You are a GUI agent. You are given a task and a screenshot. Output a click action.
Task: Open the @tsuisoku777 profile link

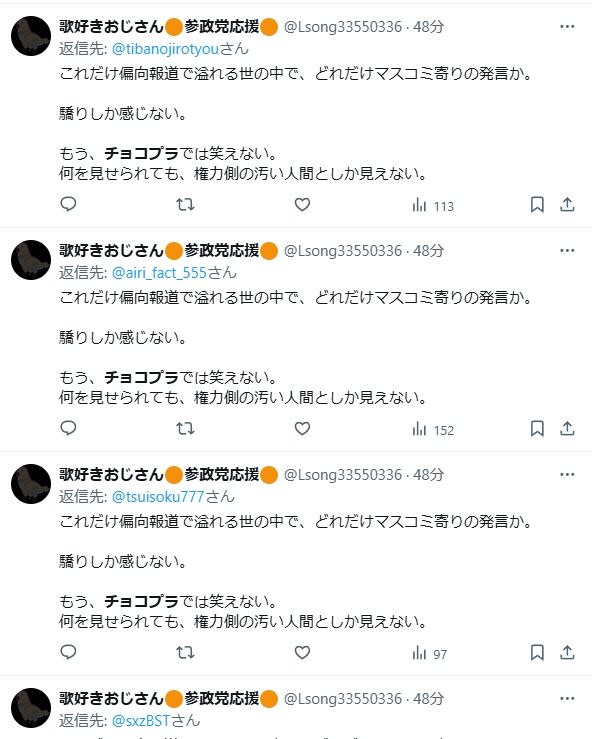point(158,496)
